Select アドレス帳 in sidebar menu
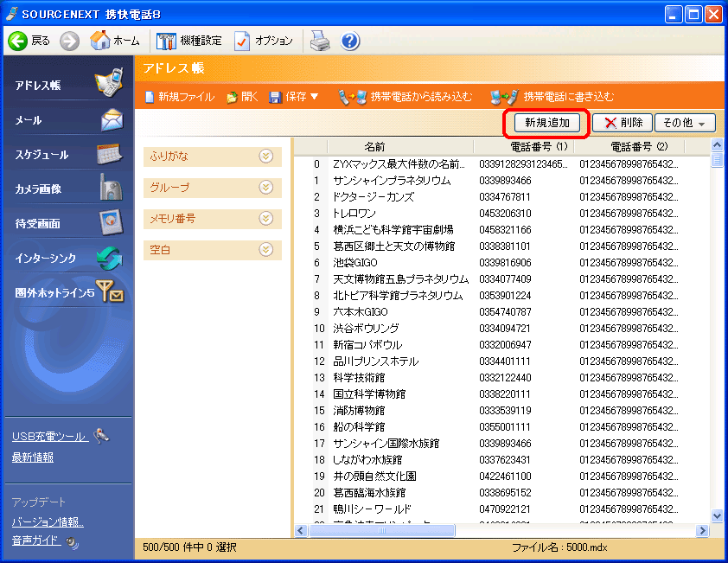The width and height of the screenshot is (728, 563). (x=38, y=86)
